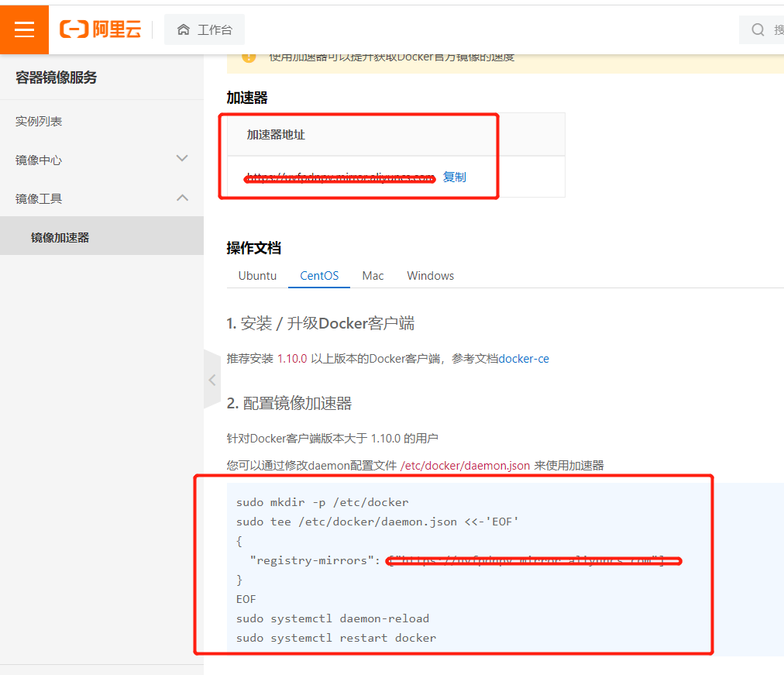Switch to the CentOS tab
The image size is (784, 675).
coord(319,275)
